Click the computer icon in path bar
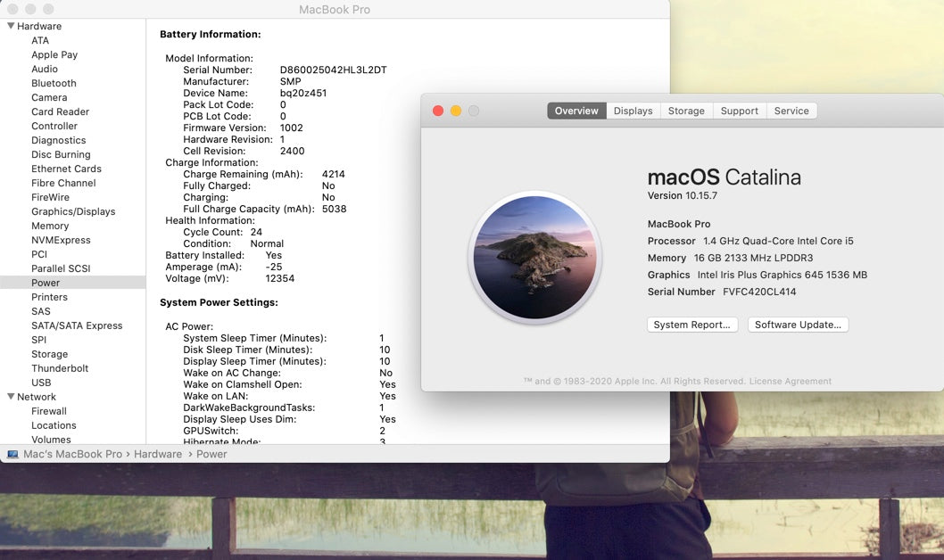The height and width of the screenshot is (560, 944). (12, 454)
